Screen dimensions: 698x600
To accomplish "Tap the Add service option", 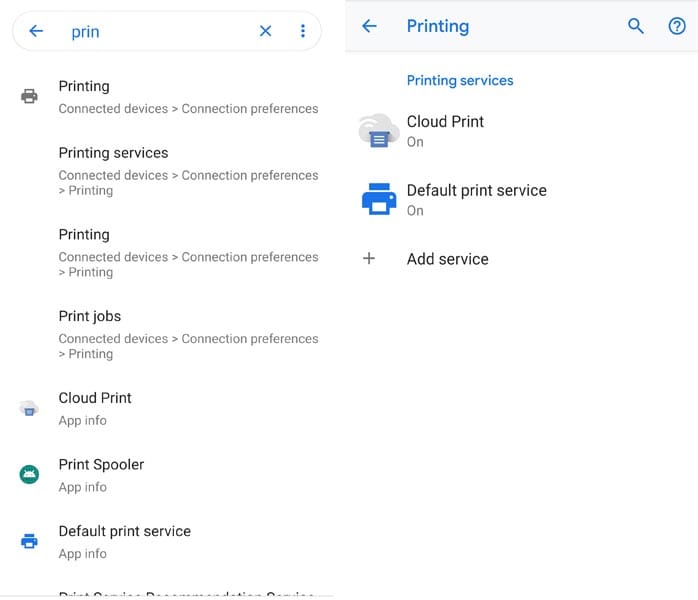I will pyautogui.click(x=522, y=259).
